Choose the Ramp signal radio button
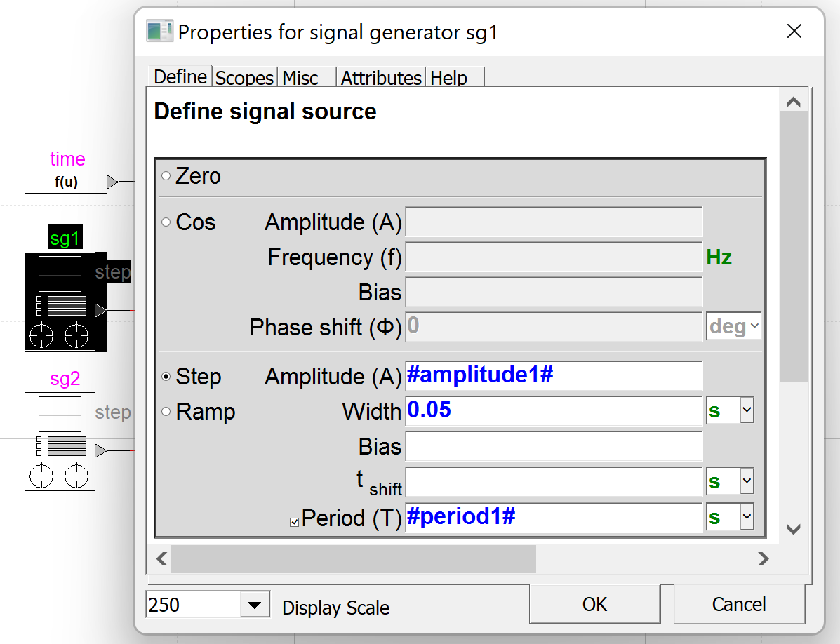840x644 pixels. tap(166, 412)
